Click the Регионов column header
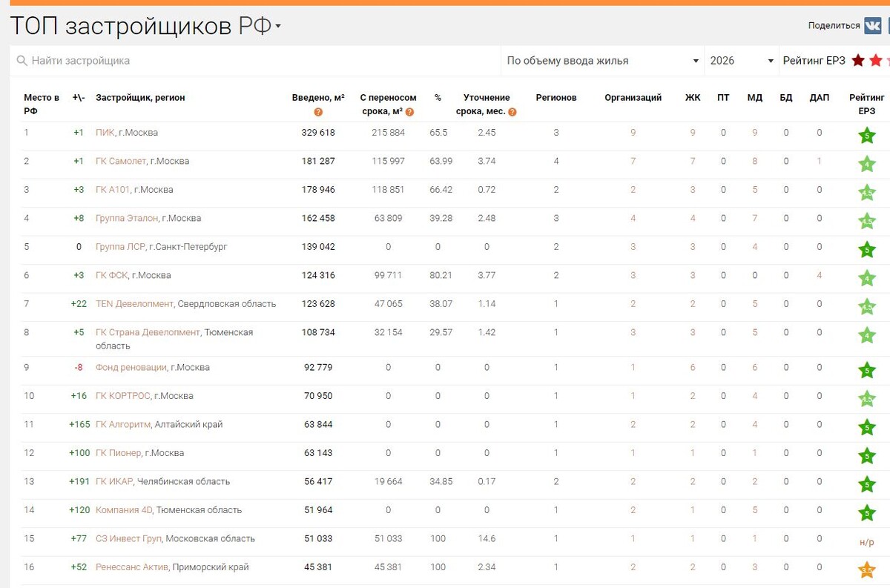The height and width of the screenshot is (588, 890). click(556, 98)
